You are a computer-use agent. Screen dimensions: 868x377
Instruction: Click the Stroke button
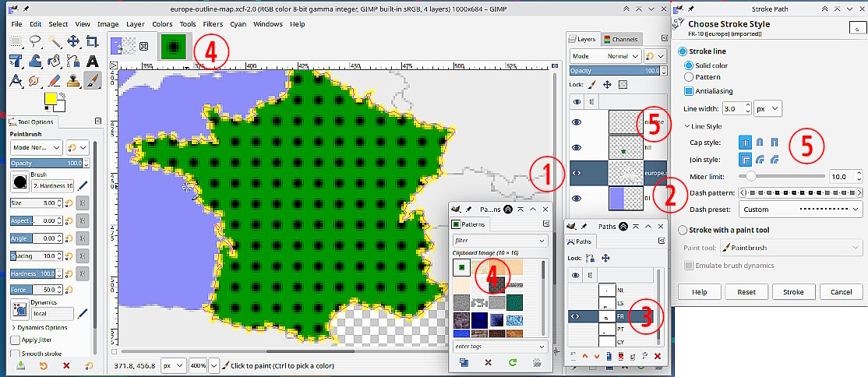[793, 292]
